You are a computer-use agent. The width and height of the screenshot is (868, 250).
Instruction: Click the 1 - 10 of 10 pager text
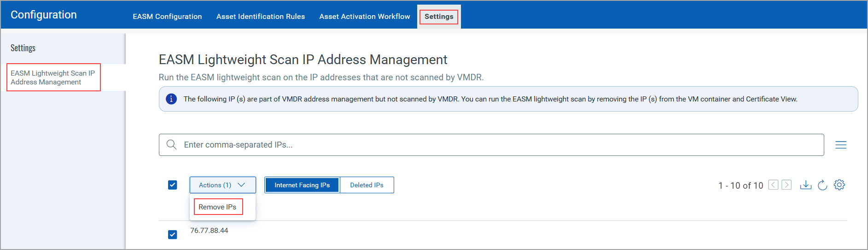tap(740, 185)
